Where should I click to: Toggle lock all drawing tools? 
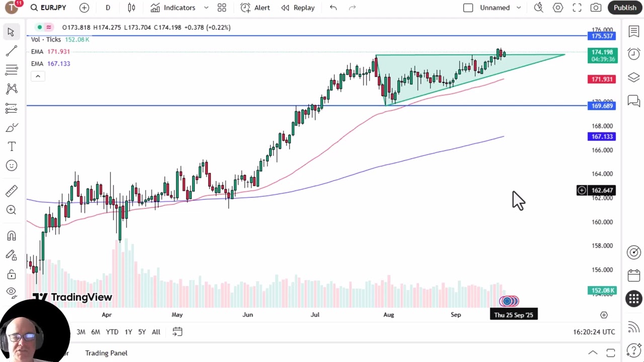pyautogui.click(x=11, y=275)
